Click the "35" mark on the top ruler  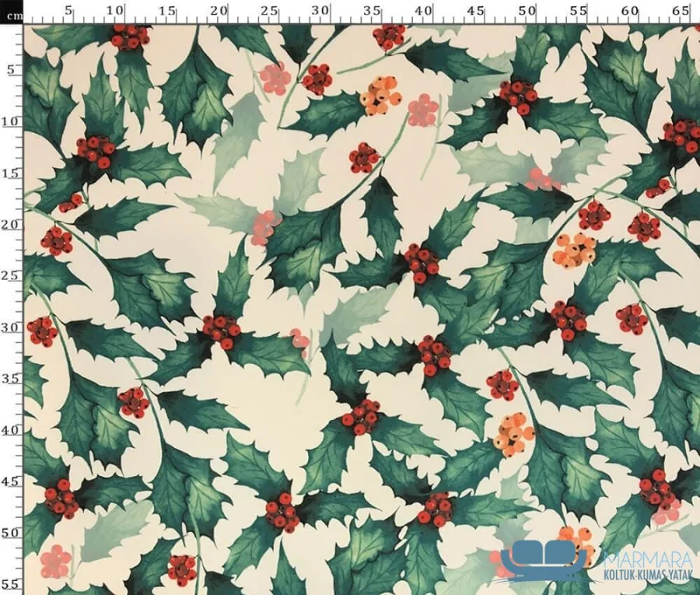pyautogui.click(x=373, y=11)
